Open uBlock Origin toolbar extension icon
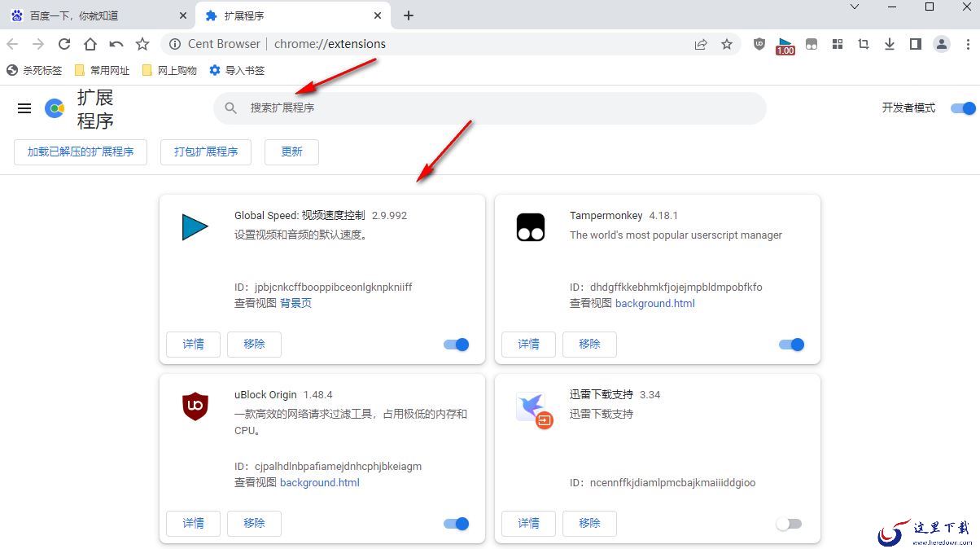 (x=759, y=44)
